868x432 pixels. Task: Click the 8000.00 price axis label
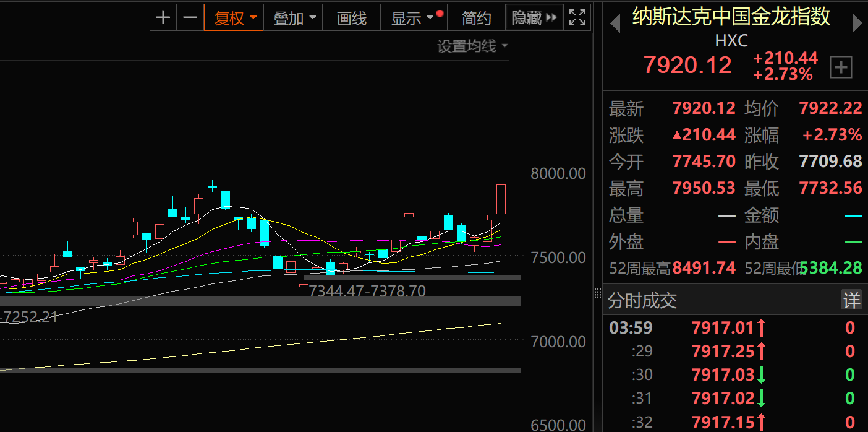point(558,173)
